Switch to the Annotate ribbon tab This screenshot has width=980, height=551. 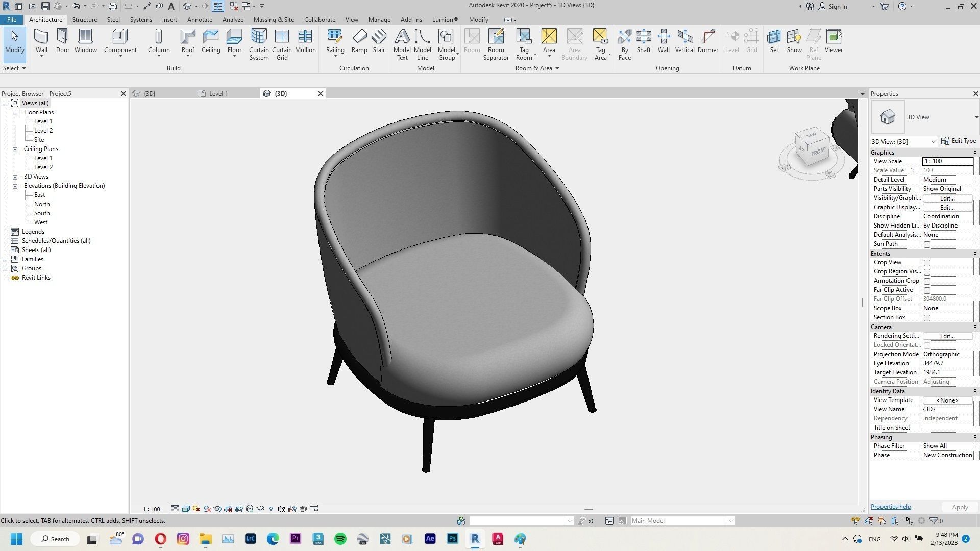pos(200,19)
